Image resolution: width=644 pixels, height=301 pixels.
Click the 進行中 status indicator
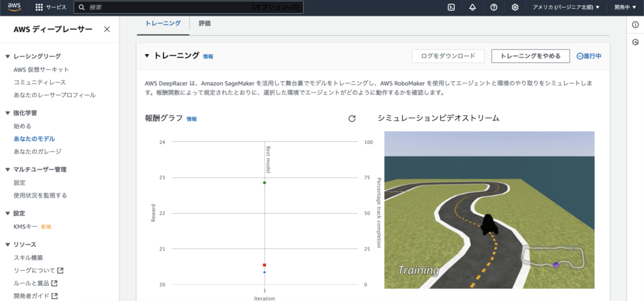pos(589,56)
